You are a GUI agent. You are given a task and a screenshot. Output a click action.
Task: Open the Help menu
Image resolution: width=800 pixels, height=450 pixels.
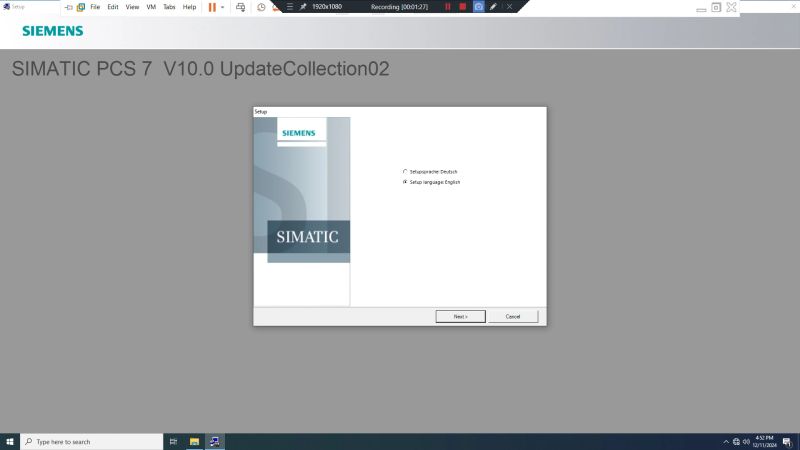click(x=189, y=7)
